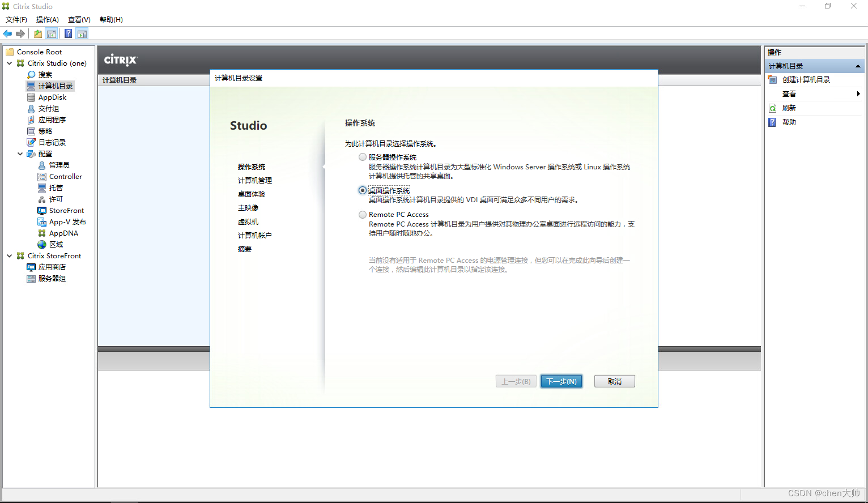Select the 桌面操作系统 radio button
The image size is (868, 503).
[363, 190]
